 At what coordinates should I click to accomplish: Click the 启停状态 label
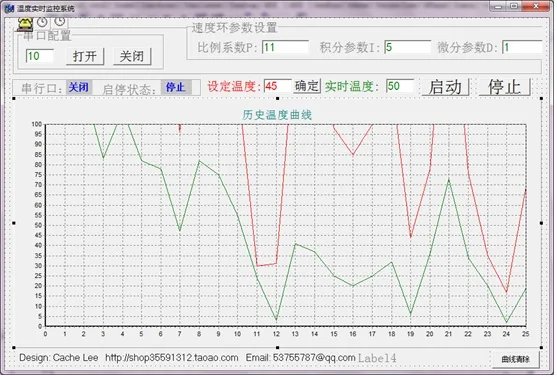coord(129,89)
